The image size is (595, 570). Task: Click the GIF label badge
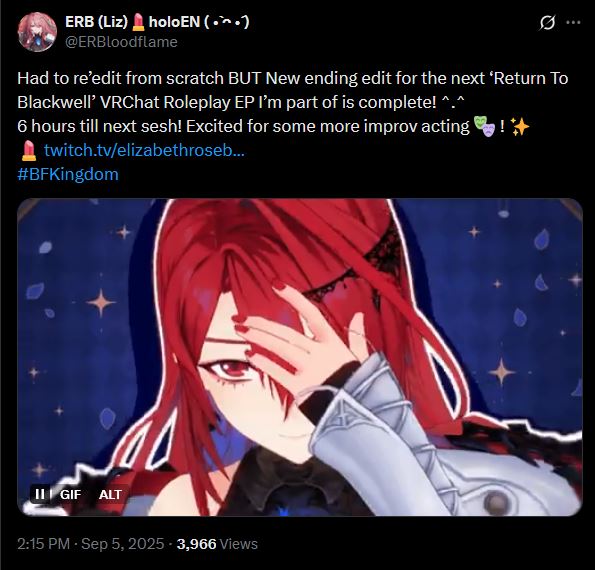tap(71, 494)
